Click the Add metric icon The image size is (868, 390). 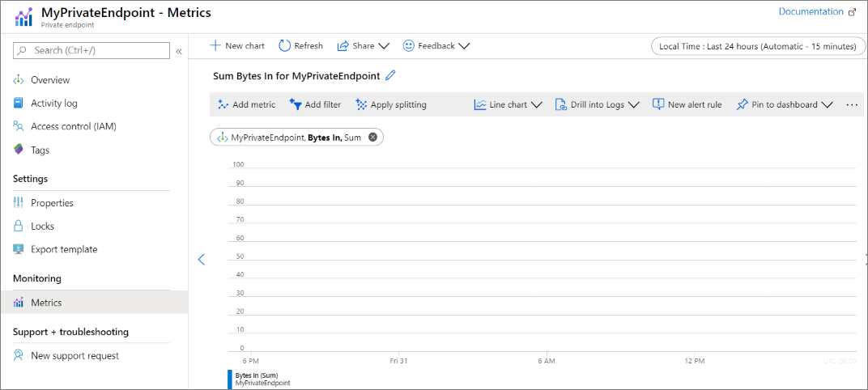223,104
